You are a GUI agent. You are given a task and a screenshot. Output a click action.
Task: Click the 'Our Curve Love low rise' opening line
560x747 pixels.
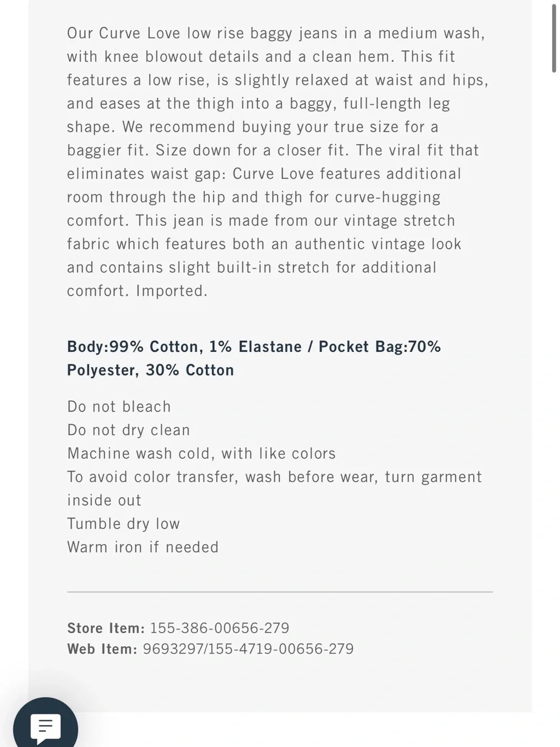click(x=276, y=33)
